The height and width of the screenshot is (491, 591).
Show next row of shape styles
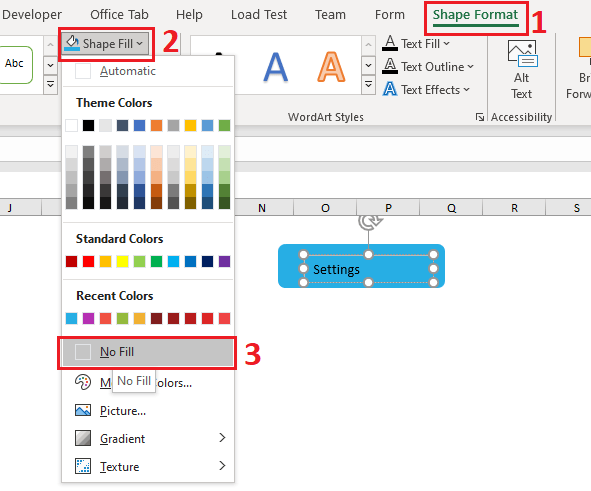[x=51, y=66]
